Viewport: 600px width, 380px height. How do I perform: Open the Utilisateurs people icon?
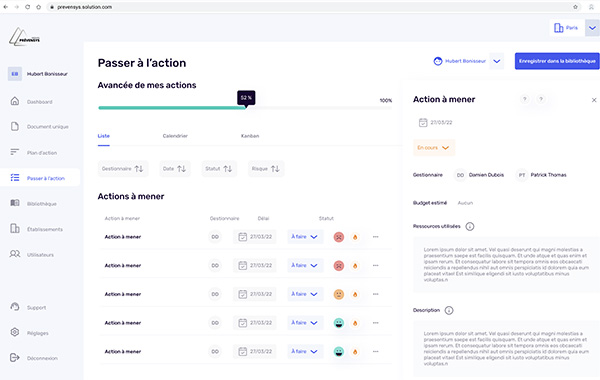coord(15,254)
